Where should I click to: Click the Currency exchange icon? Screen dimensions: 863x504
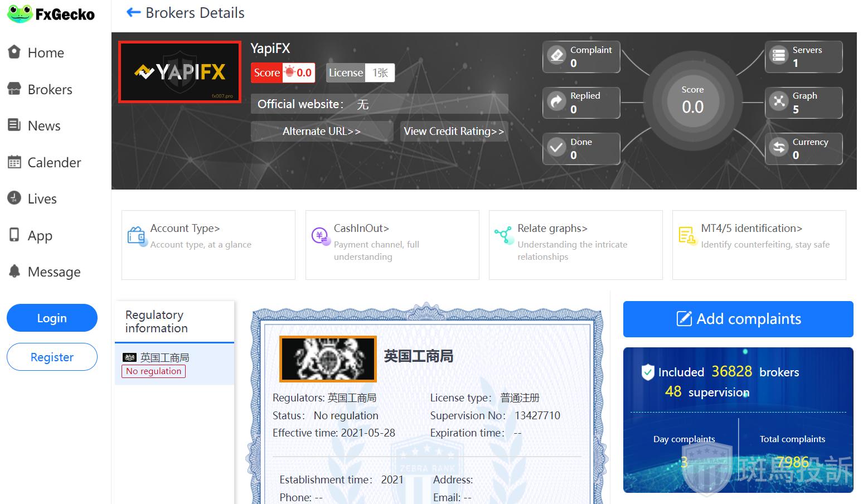click(x=778, y=148)
